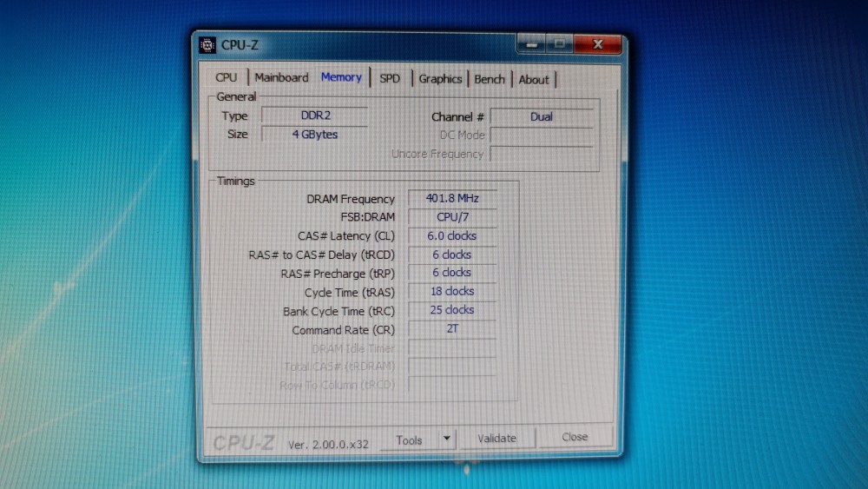Open the About tab
Viewport: 868px width, 489px height.
click(534, 80)
